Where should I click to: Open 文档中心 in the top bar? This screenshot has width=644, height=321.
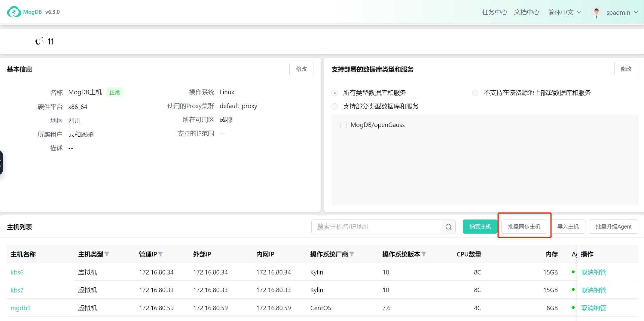click(x=526, y=12)
